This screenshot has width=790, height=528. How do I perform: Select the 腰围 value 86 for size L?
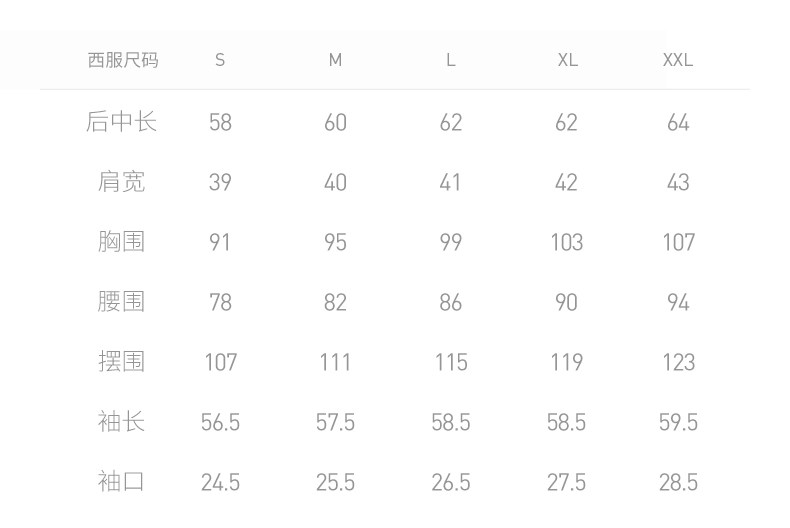click(451, 303)
